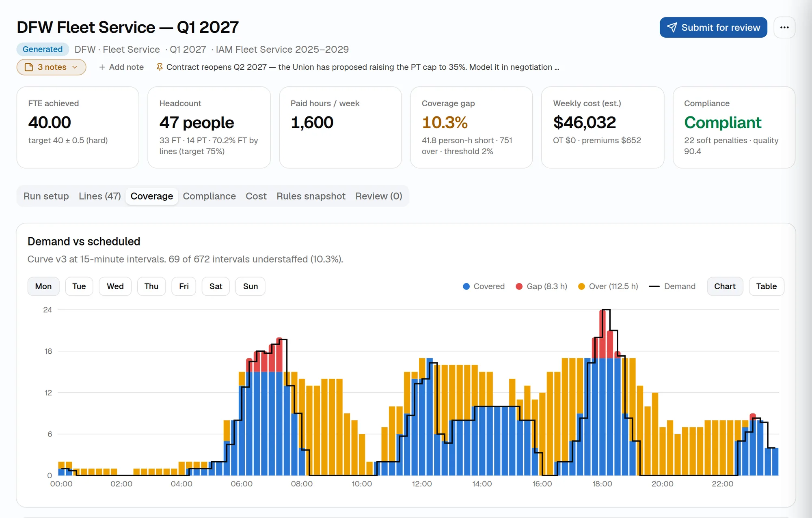Click the black Demand legend line
812x518 pixels.
[x=654, y=286]
